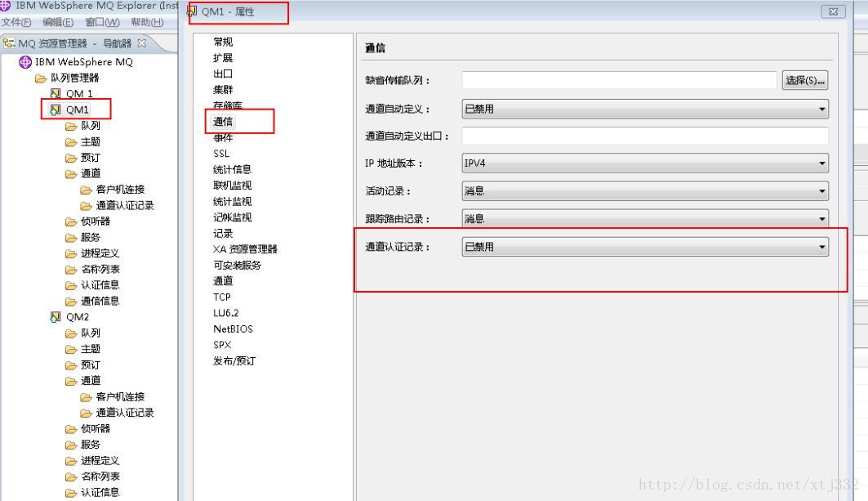This screenshot has height=501, width=868.
Task: Select 统计信息 properties page
Action: pyautogui.click(x=233, y=169)
